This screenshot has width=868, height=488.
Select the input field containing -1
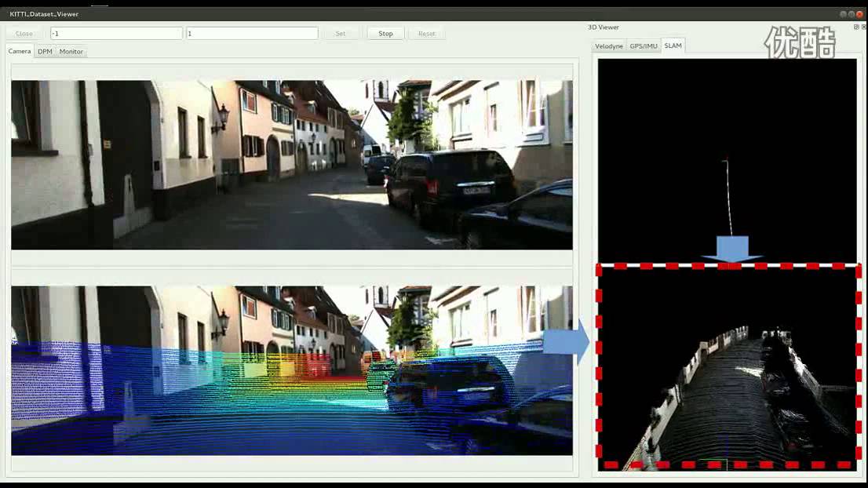116,34
